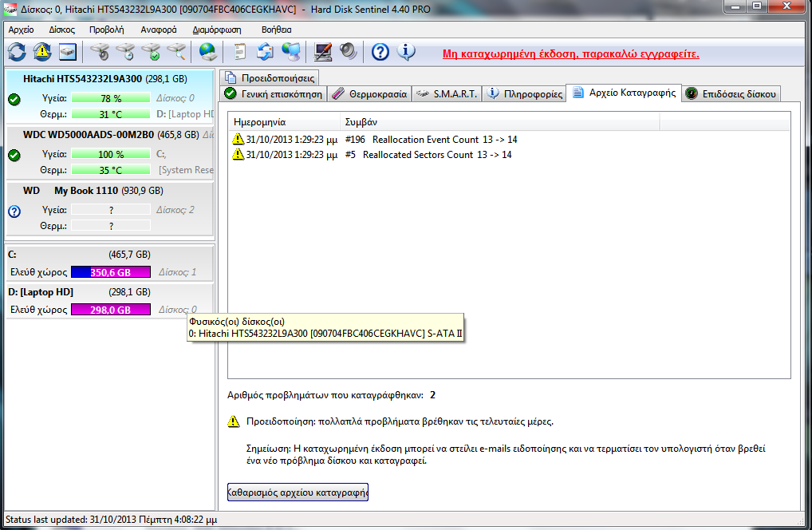This screenshot has height=530, width=812.
Task: Click the C: free space bar 350,6 GB
Action: coord(111,272)
